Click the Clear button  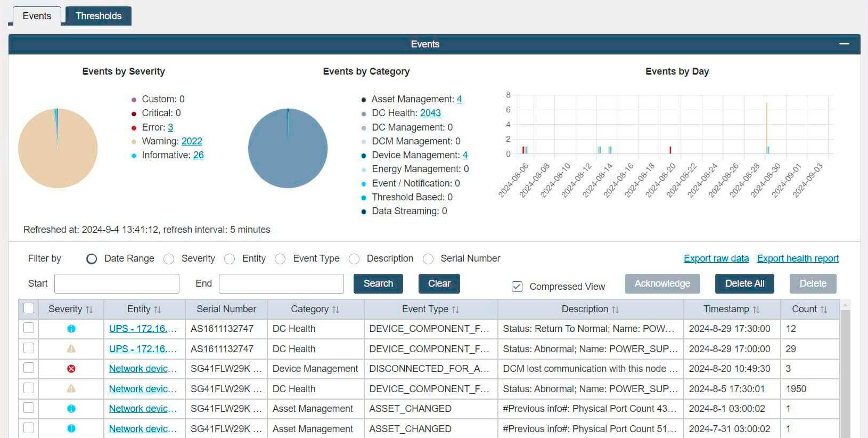439,283
